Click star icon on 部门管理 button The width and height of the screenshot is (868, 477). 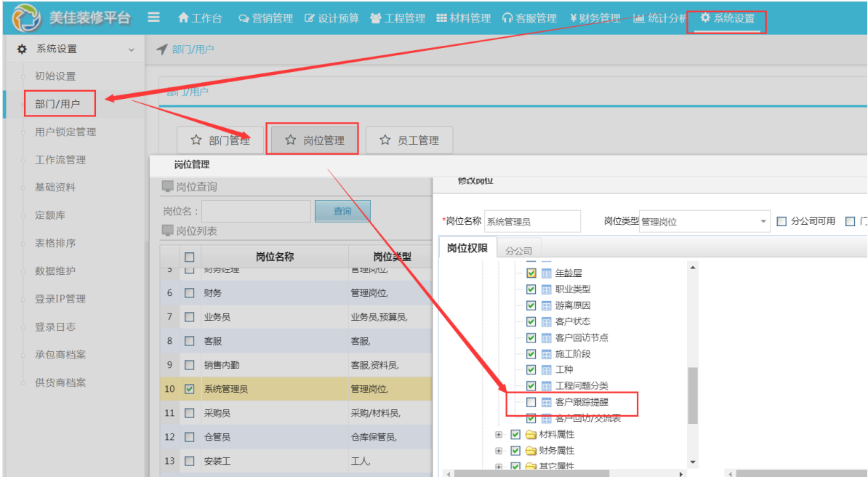point(196,140)
